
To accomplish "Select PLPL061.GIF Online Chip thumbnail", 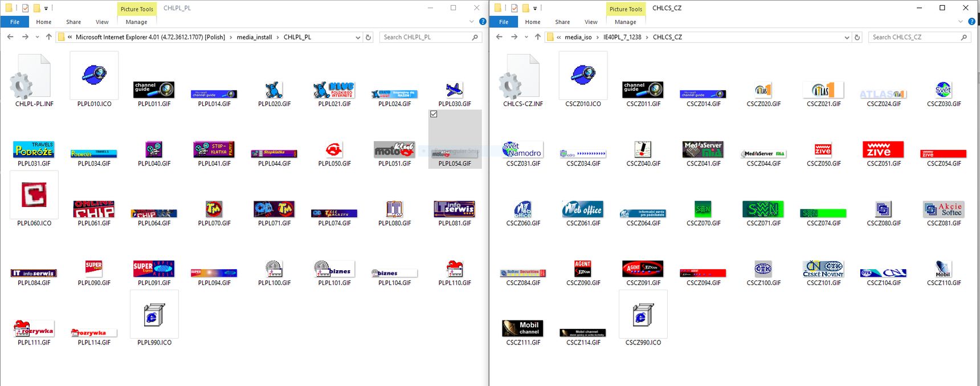I will tap(94, 209).
